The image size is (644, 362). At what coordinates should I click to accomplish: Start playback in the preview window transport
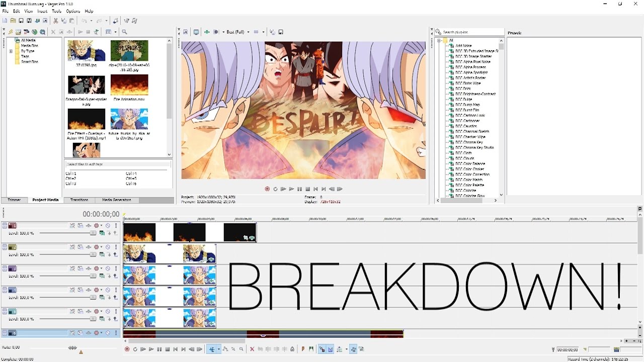(291, 189)
